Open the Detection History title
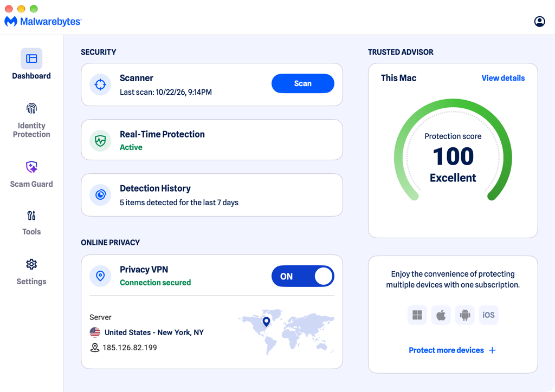The height and width of the screenshot is (392, 555). 155,188
